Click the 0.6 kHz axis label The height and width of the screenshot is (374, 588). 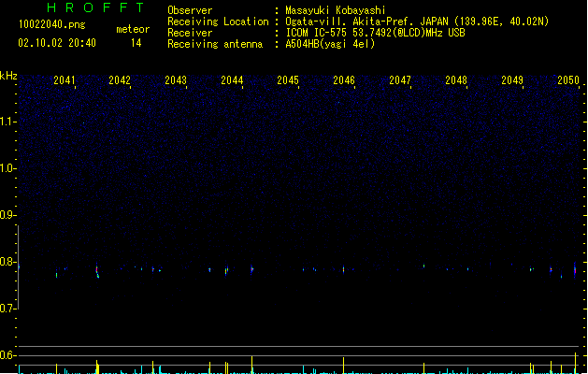click(x=7, y=355)
